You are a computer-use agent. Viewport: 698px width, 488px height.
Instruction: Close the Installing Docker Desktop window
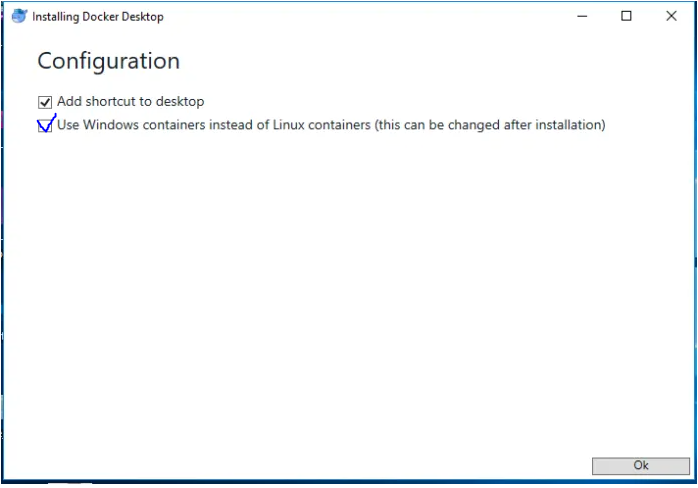[x=672, y=16]
